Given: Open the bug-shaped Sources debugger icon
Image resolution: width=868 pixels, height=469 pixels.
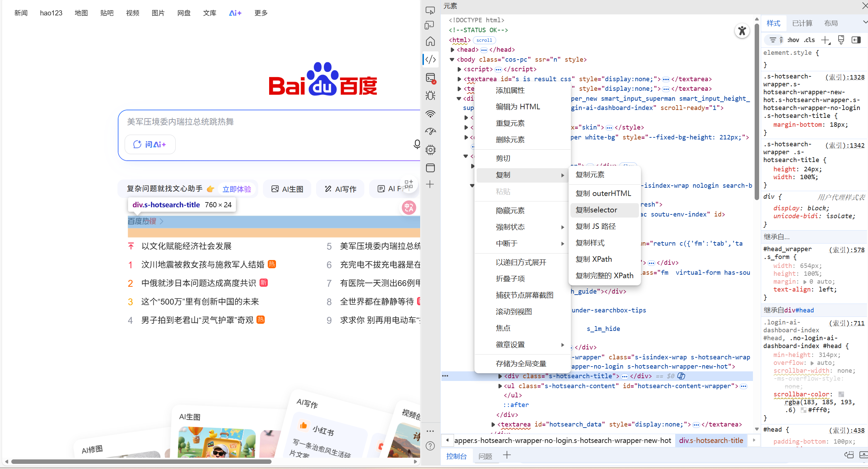Looking at the screenshot, I should pyautogui.click(x=430, y=95).
